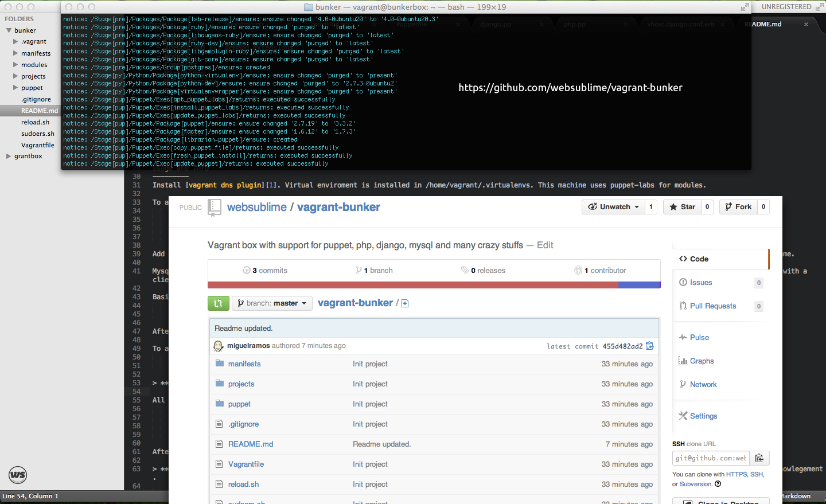Click Edit next to repository description
The image size is (826, 504).
[x=545, y=245]
